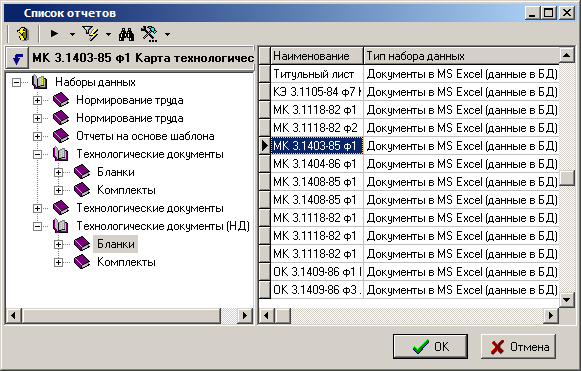581x371 pixels.
Task: Open dropdown arrow next to filter icon
Action: pyautogui.click(x=108, y=34)
